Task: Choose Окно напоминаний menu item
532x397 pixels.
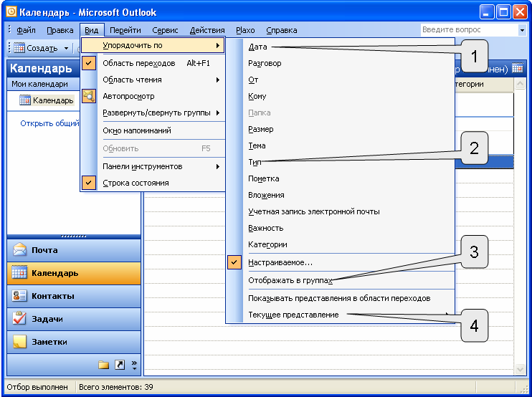Action: coord(153,130)
